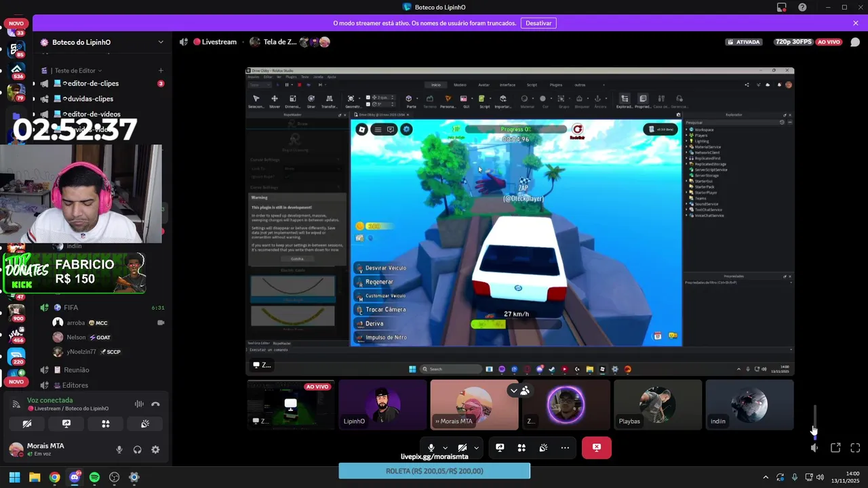Focus the Morais MTA participant tile
868x488 pixels.
[x=474, y=405]
